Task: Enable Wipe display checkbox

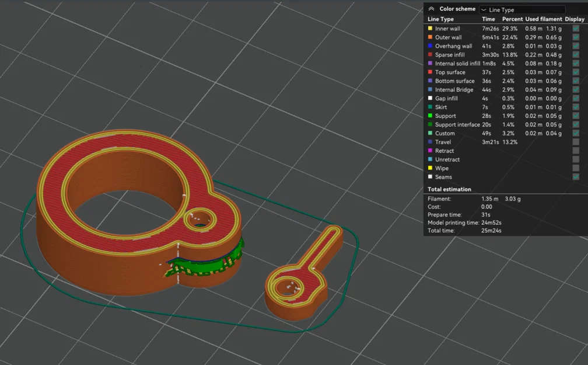Action: 576,168
